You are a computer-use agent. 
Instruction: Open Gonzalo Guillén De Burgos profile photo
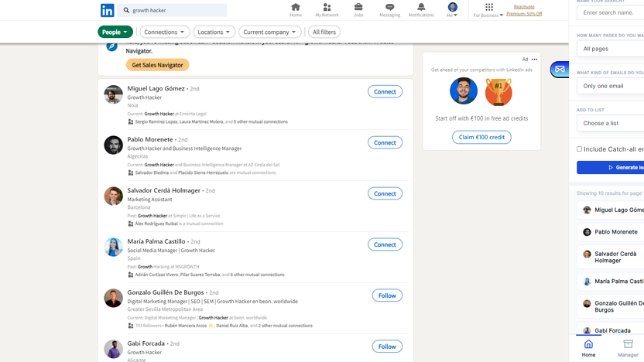113,298
